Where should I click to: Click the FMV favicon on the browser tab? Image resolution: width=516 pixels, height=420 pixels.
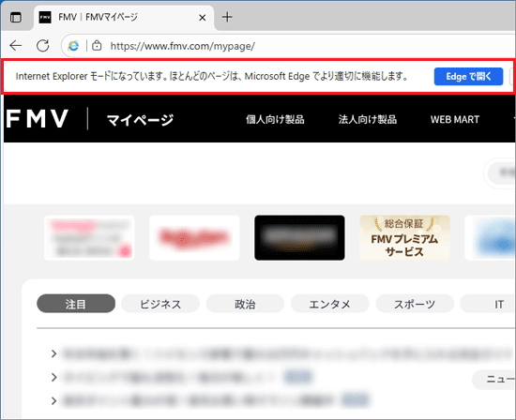(x=45, y=17)
